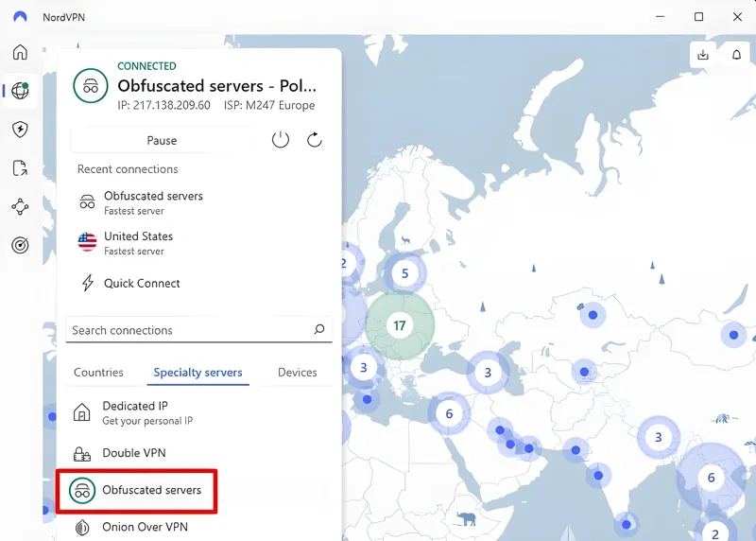
Task: Click the download icon on map
Action: click(703, 55)
